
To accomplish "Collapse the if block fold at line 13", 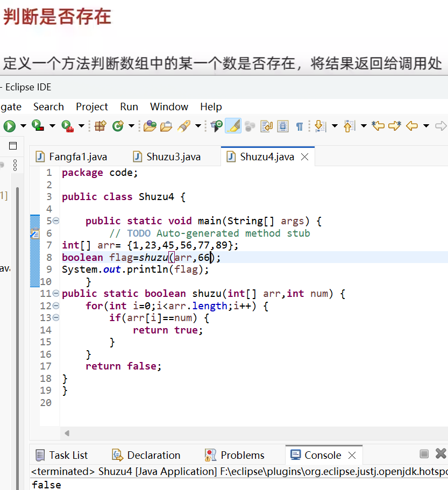I will coord(56,318).
